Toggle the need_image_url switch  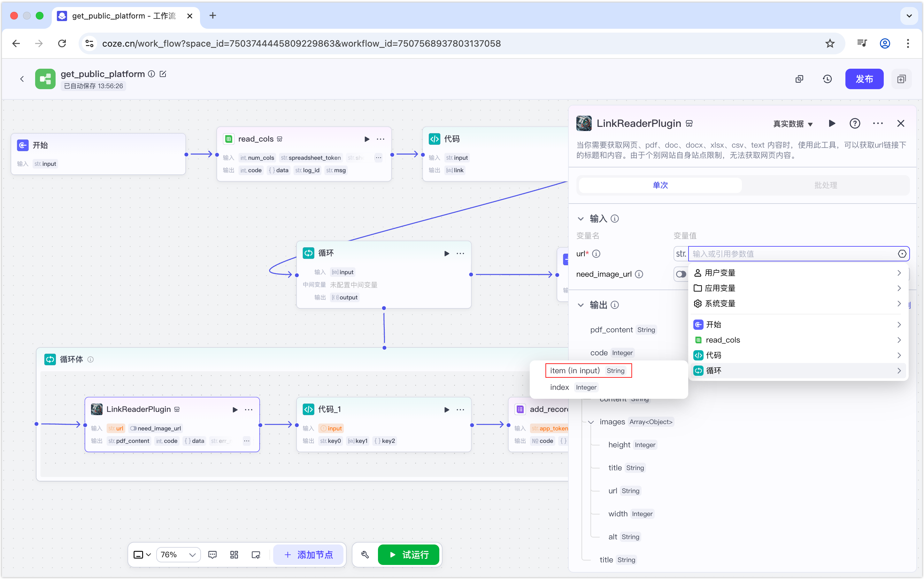pos(681,274)
